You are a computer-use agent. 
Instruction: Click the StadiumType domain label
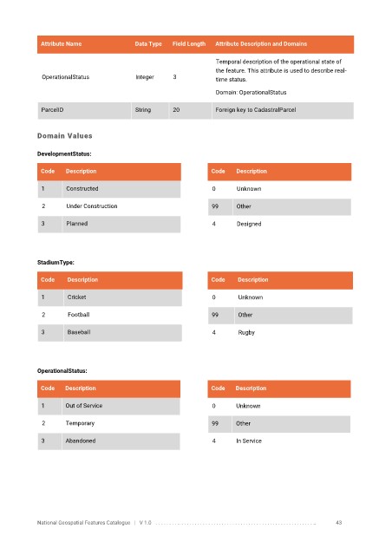[56, 262]
